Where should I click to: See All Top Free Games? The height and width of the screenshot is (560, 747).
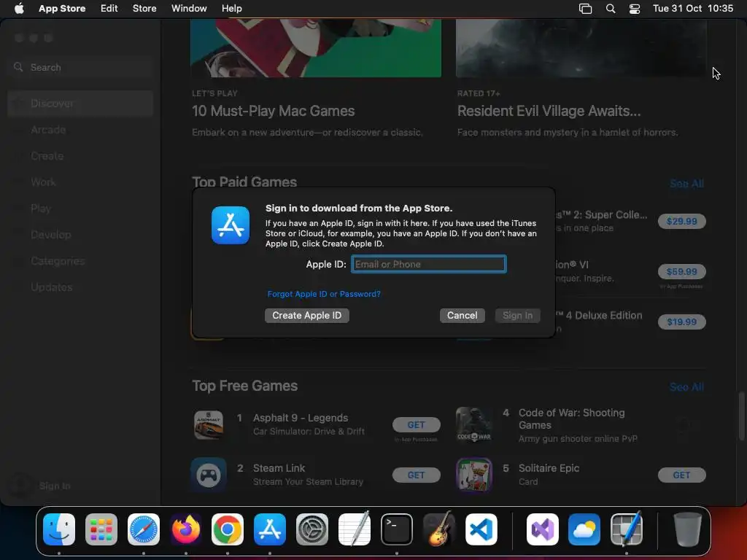pos(686,386)
